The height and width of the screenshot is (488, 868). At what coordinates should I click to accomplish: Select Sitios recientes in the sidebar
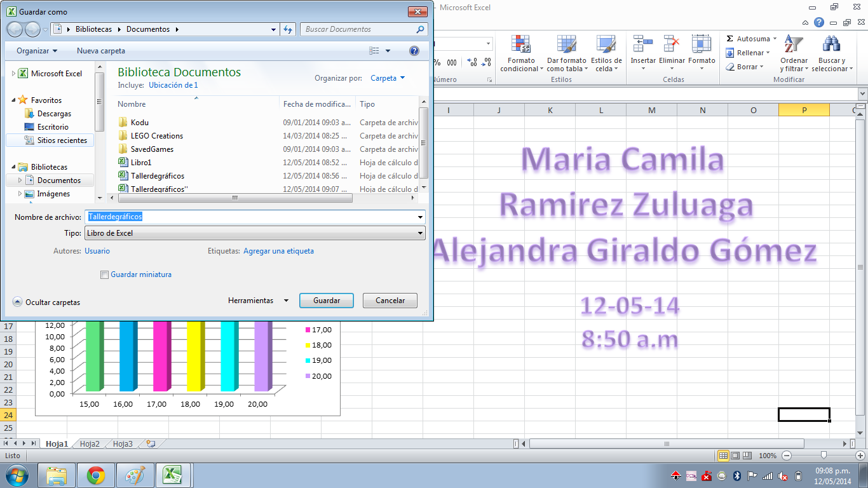[62, 140]
